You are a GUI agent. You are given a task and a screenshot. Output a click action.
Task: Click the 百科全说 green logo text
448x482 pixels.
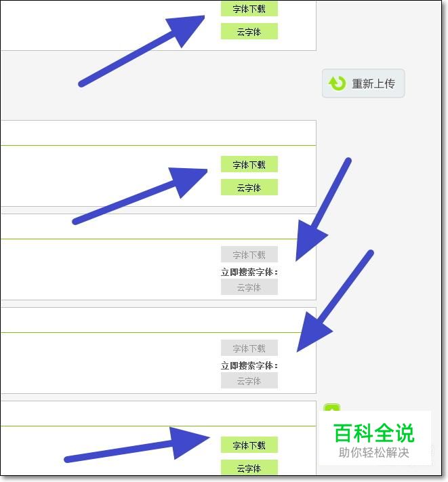[x=374, y=433]
